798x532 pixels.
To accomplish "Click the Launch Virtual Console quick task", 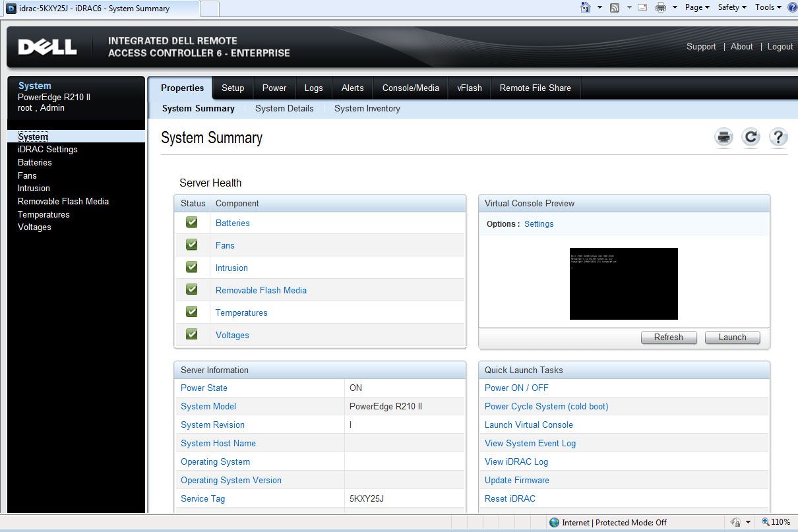I will click(x=529, y=425).
